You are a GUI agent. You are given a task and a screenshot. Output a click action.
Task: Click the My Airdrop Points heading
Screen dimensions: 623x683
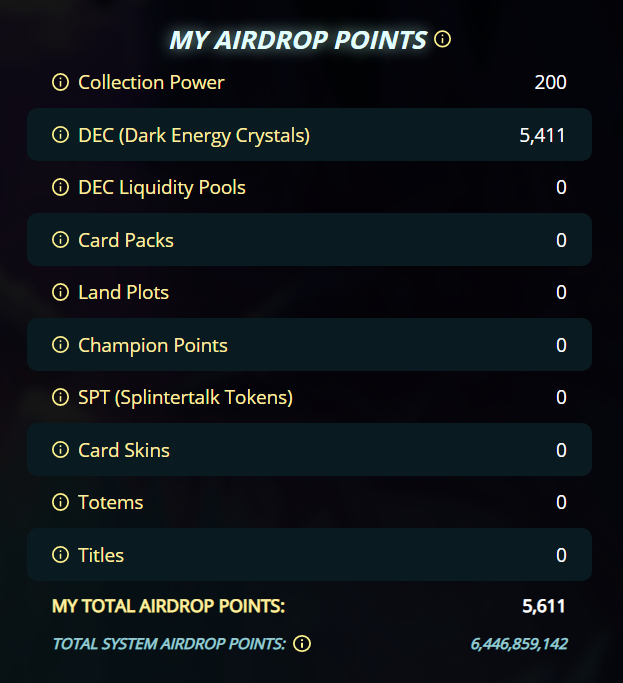pyautogui.click(x=298, y=40)
